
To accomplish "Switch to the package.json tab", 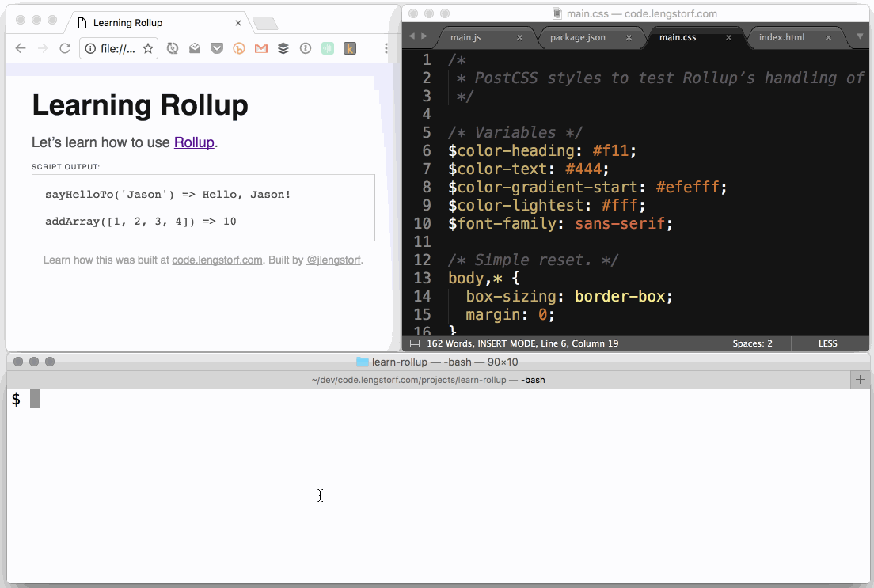I will click(x=579, y=36).
